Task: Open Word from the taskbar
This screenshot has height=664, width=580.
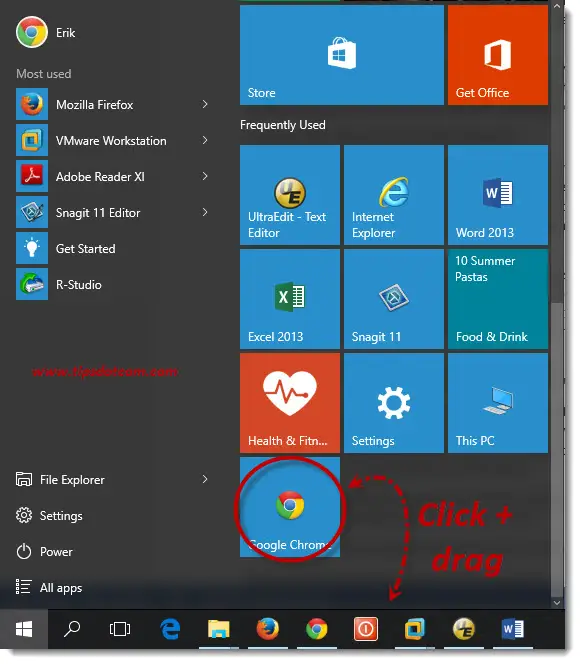Action: point(513,629)
